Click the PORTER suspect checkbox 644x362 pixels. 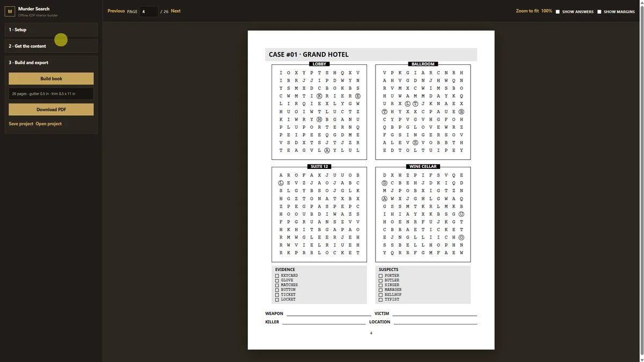[380, 276]
